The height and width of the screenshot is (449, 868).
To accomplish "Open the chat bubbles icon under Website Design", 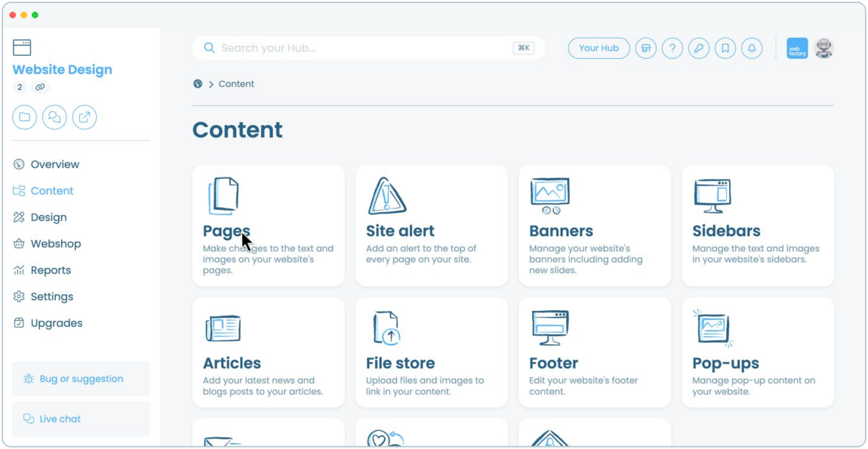I will (x=54, y=118).
